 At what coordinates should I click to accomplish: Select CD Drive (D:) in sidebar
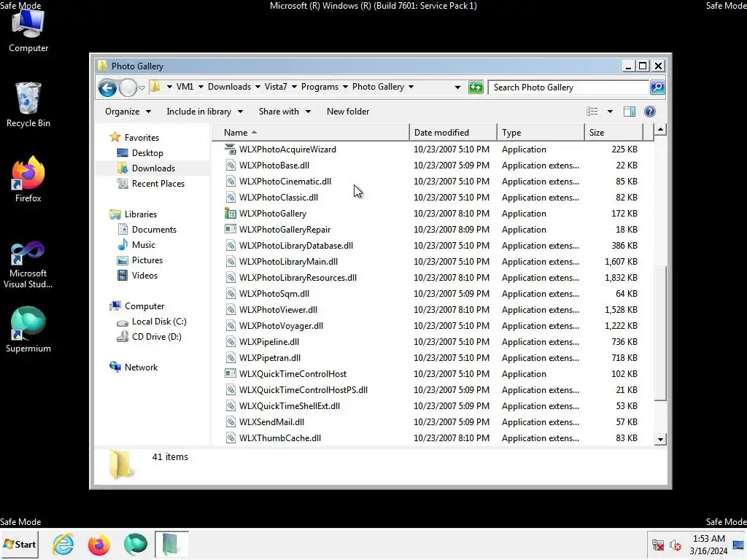[149, 337]
